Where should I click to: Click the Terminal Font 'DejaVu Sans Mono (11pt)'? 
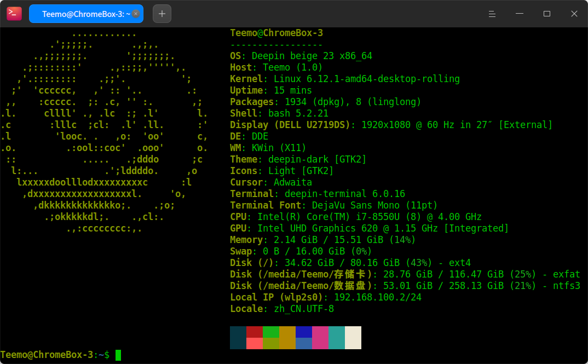[x=374, y=205]
